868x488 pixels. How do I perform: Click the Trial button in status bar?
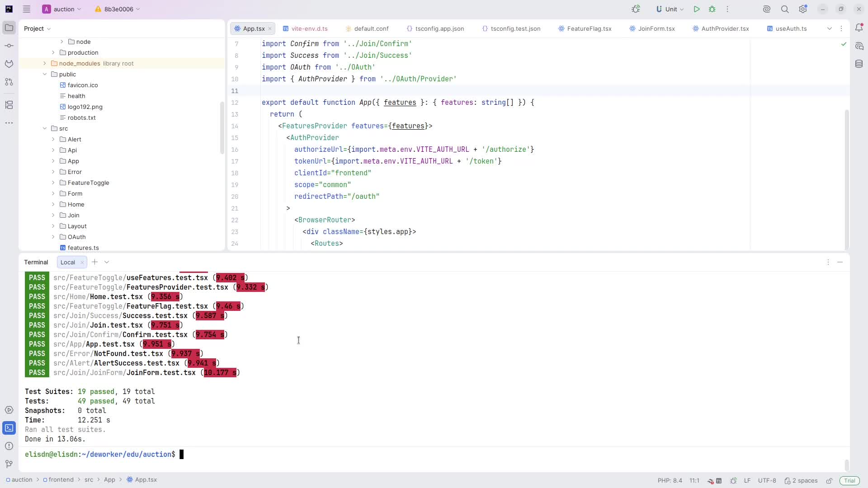tap(849, 480)
